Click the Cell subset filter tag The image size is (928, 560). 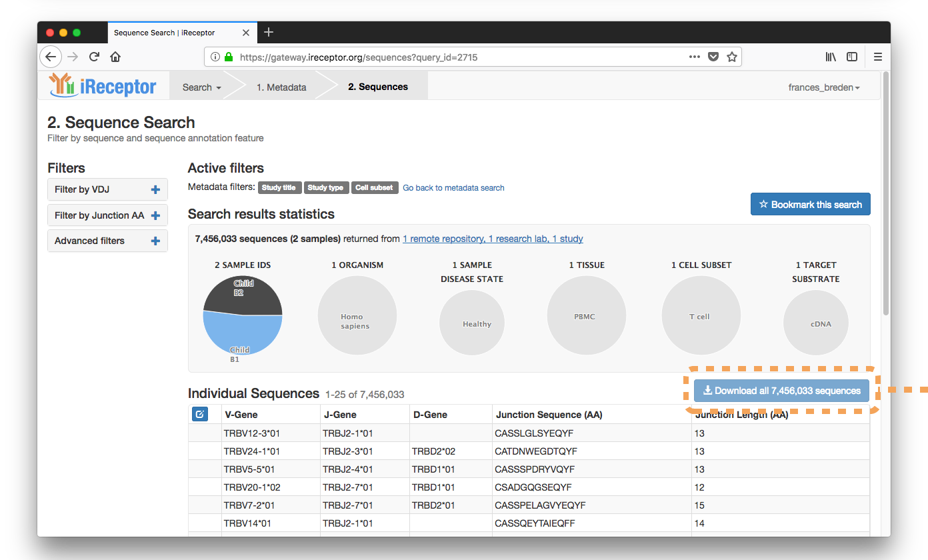coord(375,188)
